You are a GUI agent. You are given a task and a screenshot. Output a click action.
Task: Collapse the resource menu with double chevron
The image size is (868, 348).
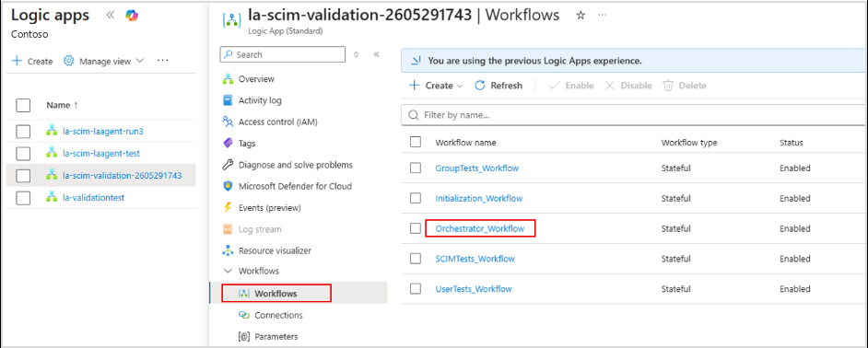click(x=377, y=54)
